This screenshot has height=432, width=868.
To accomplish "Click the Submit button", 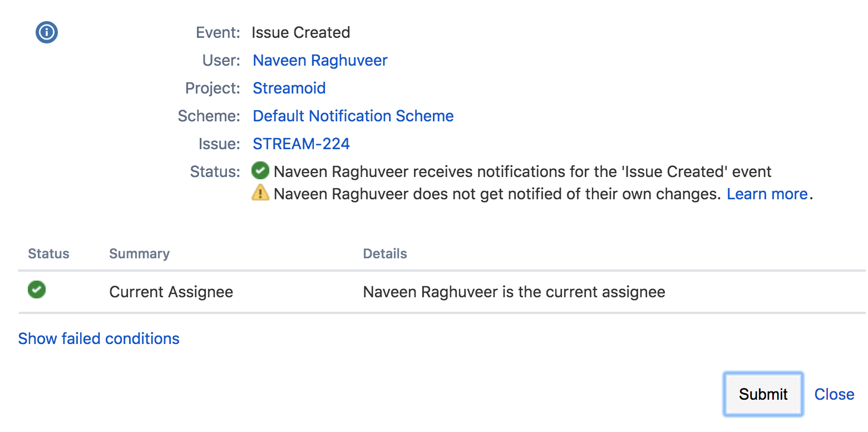I will point(763,394).
